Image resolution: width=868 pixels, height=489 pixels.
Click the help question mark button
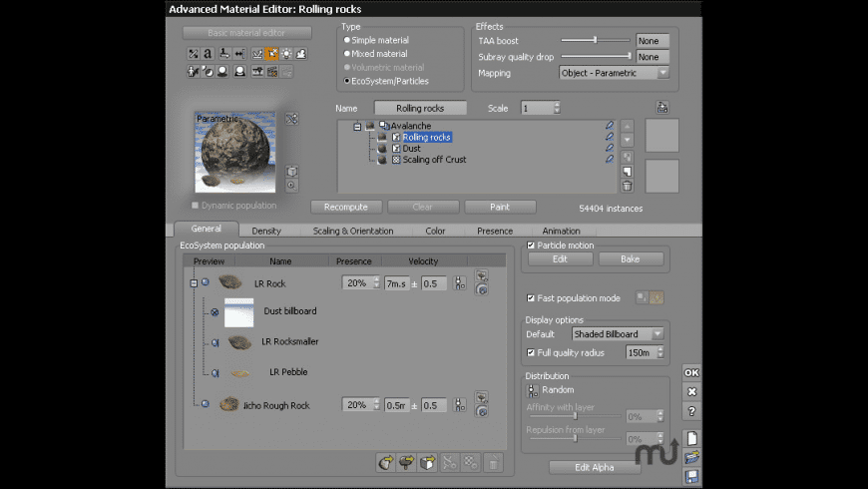click(x=691, y=411)
